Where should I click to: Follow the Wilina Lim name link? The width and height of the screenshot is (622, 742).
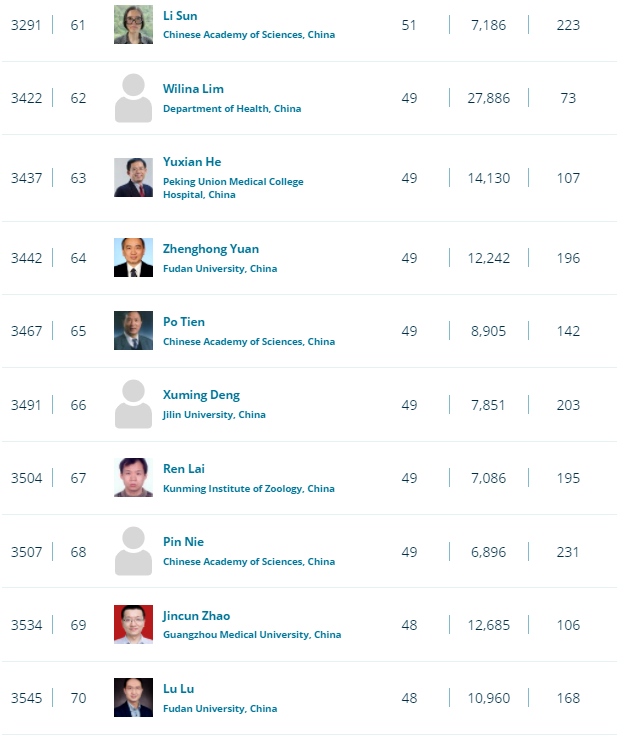pyautogui.click(x=193, y=89)
